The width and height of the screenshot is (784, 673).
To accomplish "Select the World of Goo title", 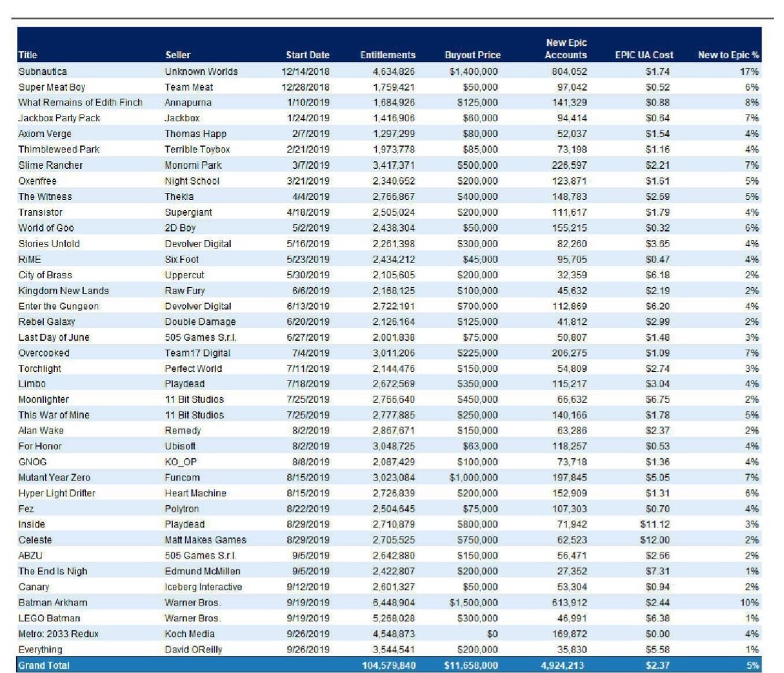I will point(46,228).
